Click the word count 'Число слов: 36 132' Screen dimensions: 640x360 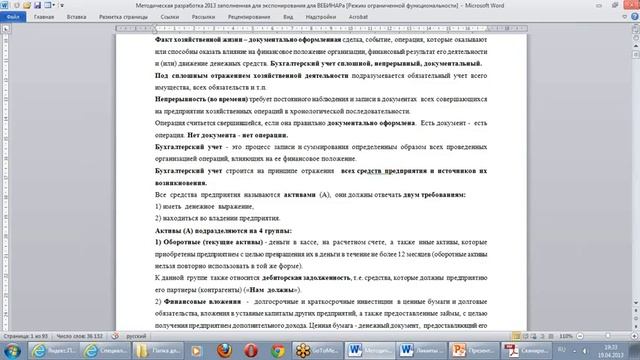pos(80,336)
